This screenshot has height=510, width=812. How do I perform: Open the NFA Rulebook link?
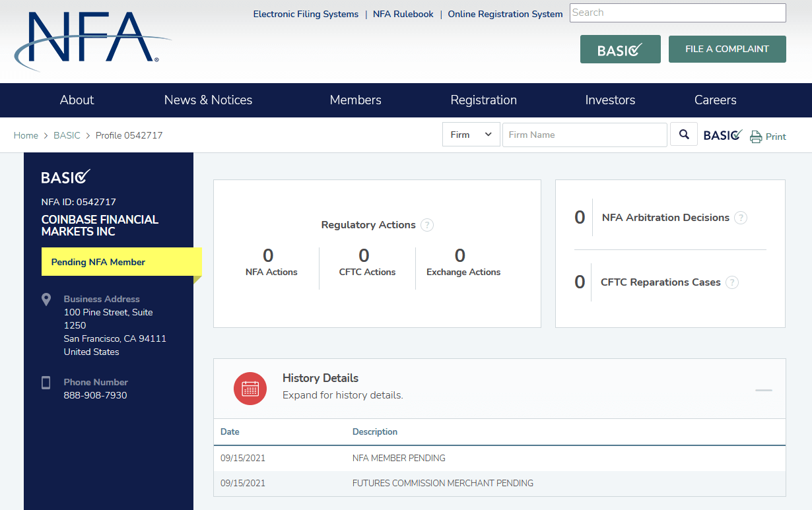(403, 13)
